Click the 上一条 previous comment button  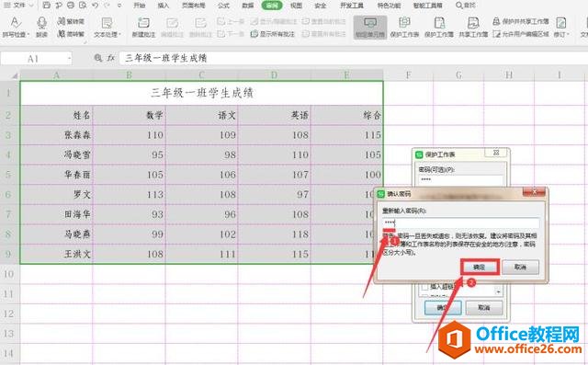231,21
